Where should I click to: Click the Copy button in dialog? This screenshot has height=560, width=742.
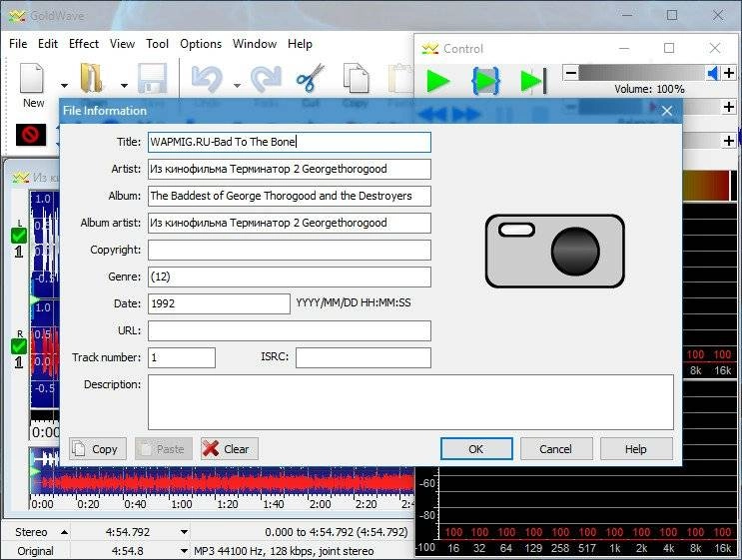point(98,449)
